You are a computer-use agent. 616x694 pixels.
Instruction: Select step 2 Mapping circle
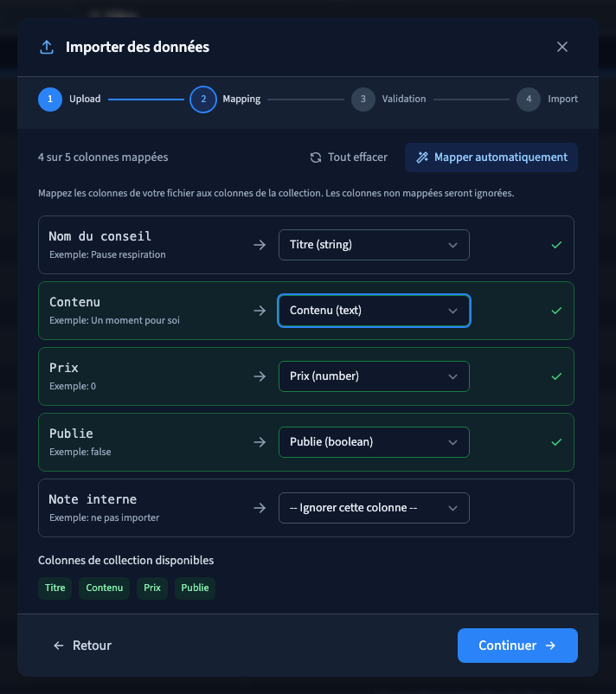tap(203, 100)
